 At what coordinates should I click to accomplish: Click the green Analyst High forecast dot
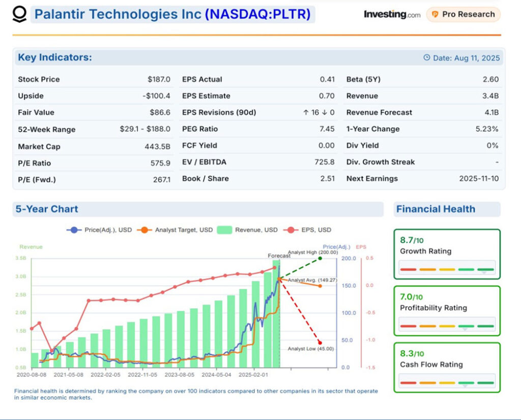click(320, 258)
